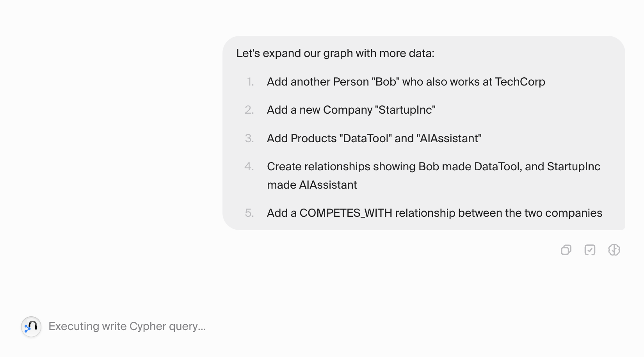Click the list item about adding Person "Bob"
Viewport: 644px width, 357px height.
click(406, 82)
